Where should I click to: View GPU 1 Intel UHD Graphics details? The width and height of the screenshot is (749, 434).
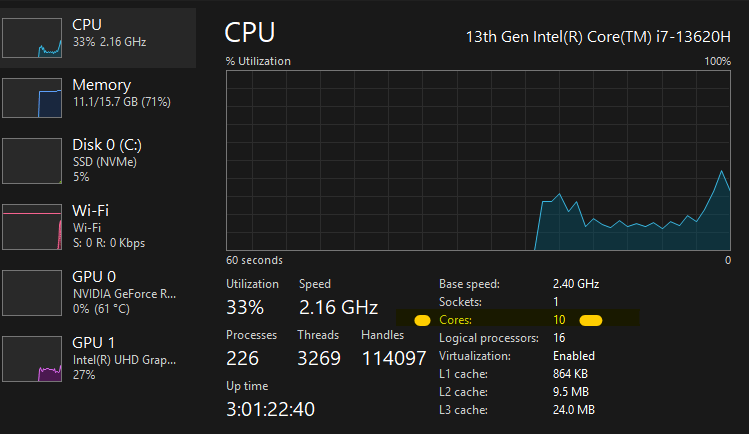98,359
